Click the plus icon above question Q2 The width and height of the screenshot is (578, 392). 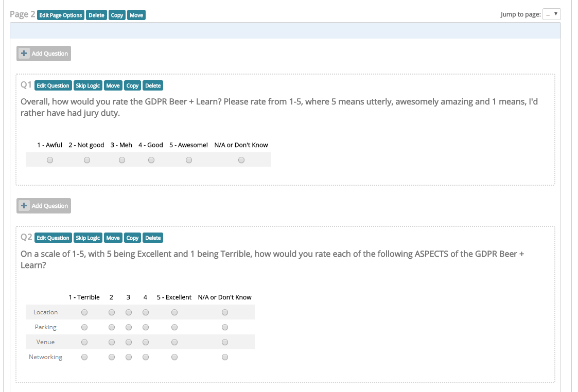coord(24,206)
